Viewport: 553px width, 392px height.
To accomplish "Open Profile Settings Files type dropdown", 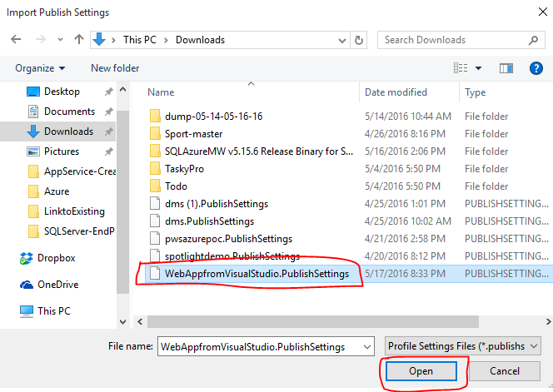I will [x=463, y=346].
